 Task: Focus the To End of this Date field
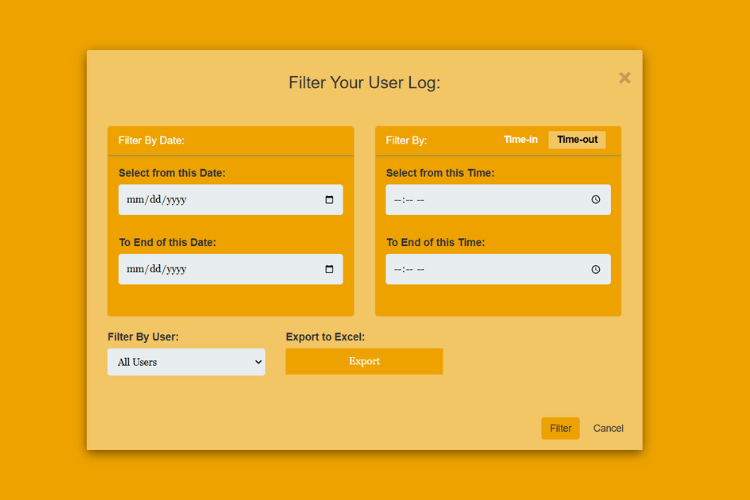(231, 269)
